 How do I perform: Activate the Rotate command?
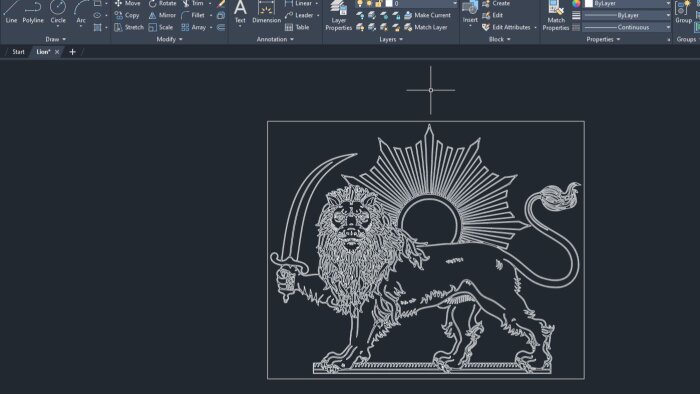[x=162, y=4]
